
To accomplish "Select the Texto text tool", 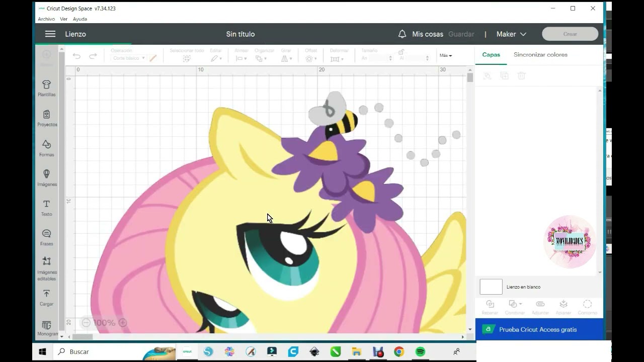I will pos(46,208).
